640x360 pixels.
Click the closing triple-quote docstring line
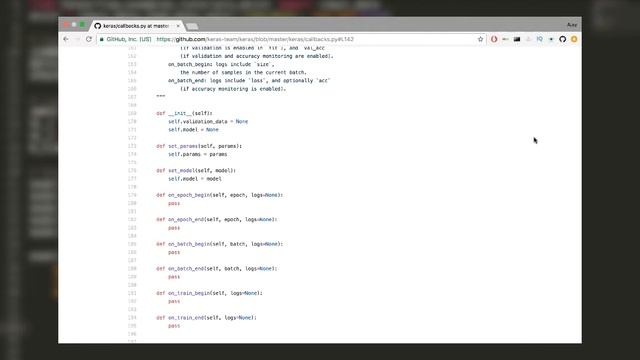pos(161,97)
